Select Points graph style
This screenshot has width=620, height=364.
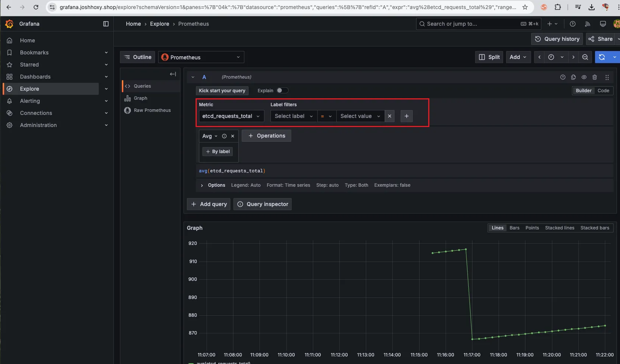(x=532, y=228)
